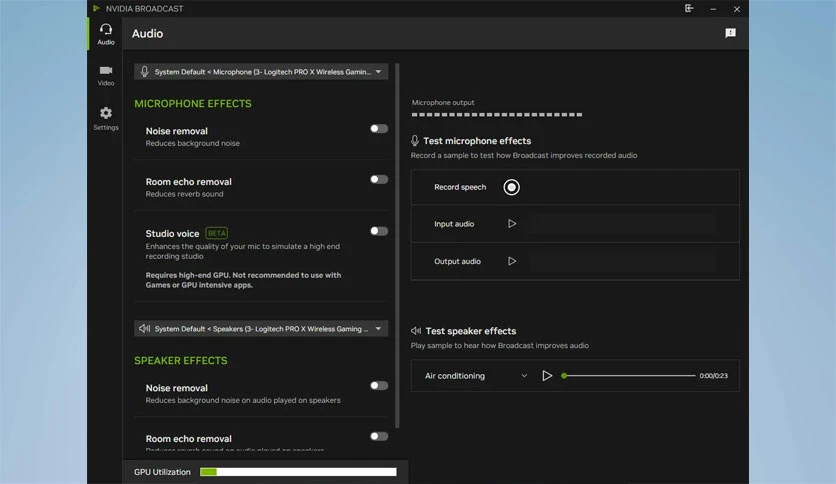Click the exit/sign-out icon in title bar
The height and width of the screenshot is (484, 836).
pos(689,8)
